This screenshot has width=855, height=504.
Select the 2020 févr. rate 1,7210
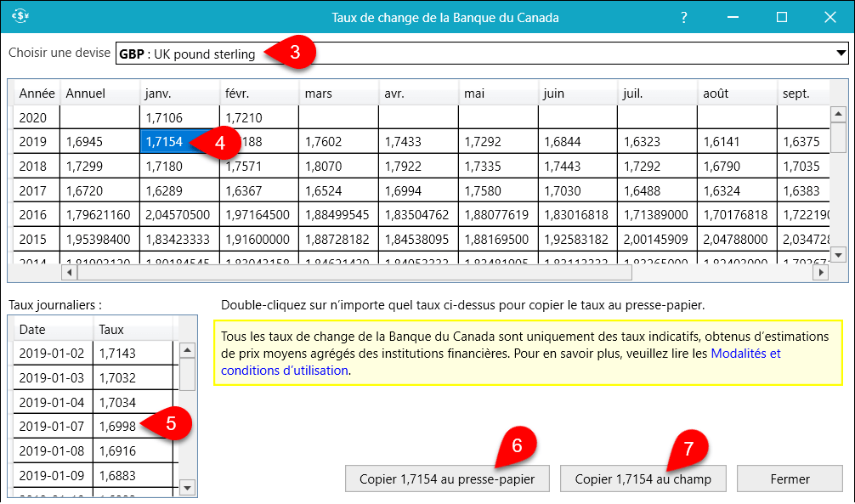(259, 117)
